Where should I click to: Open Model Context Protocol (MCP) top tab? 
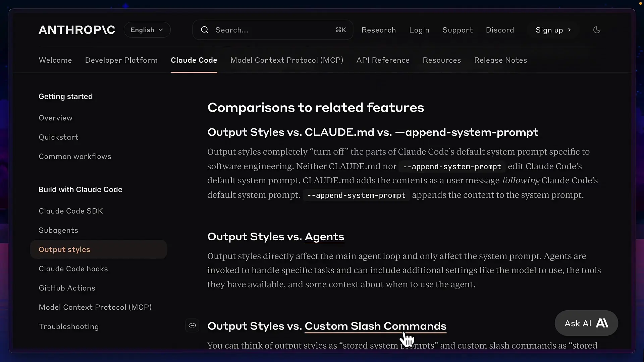click(x=287, y=60)
